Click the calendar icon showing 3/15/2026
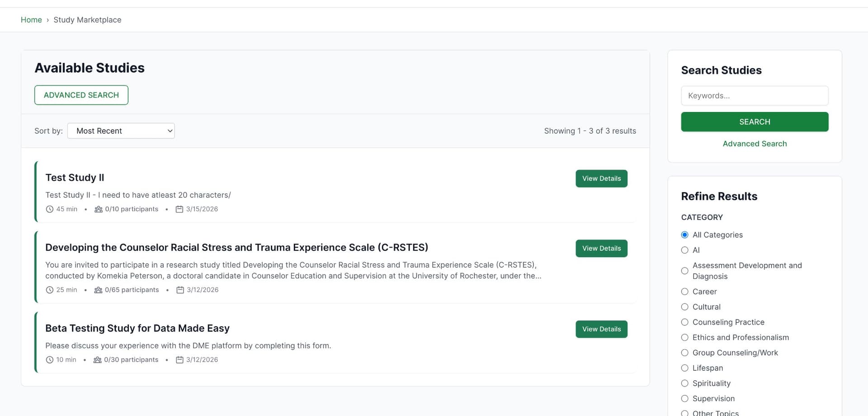Image resolution: width=868 pixels, height=416 pixels. point(179,209)
